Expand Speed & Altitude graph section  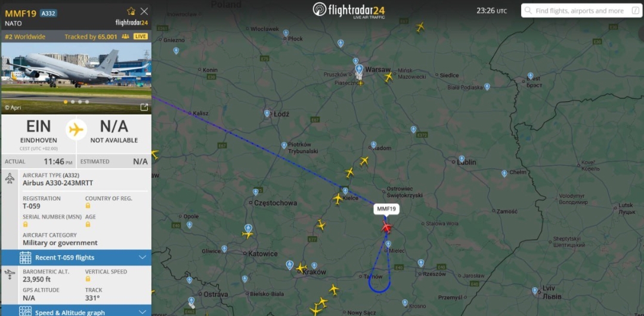(76, 311)
